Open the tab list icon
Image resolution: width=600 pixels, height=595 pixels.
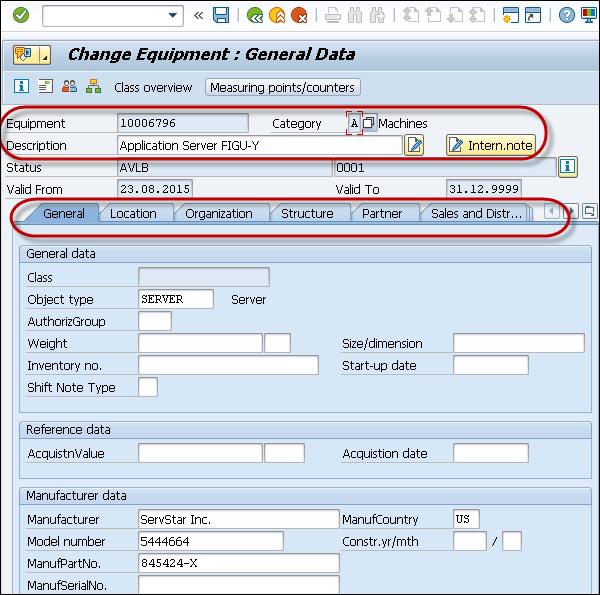coord(590,211)
